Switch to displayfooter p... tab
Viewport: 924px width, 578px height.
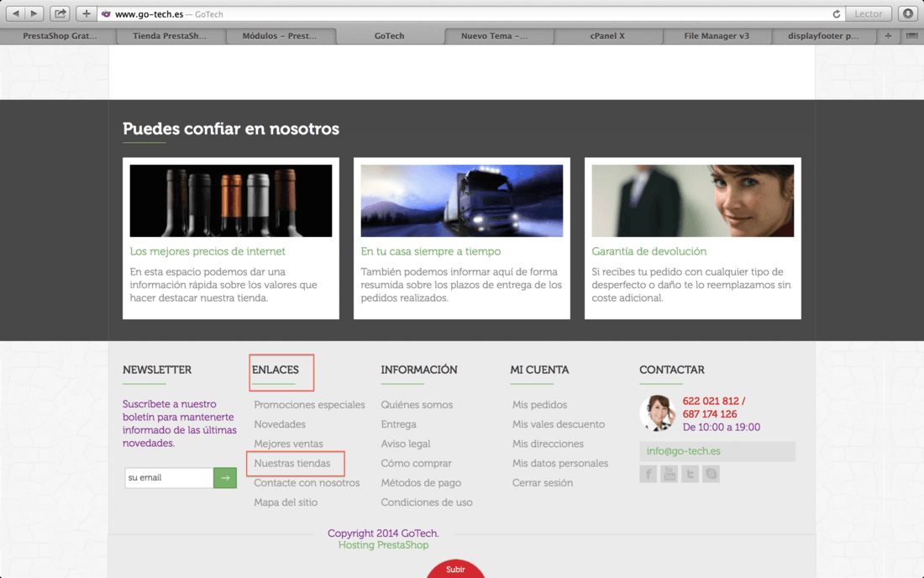[x=823, y=36]
